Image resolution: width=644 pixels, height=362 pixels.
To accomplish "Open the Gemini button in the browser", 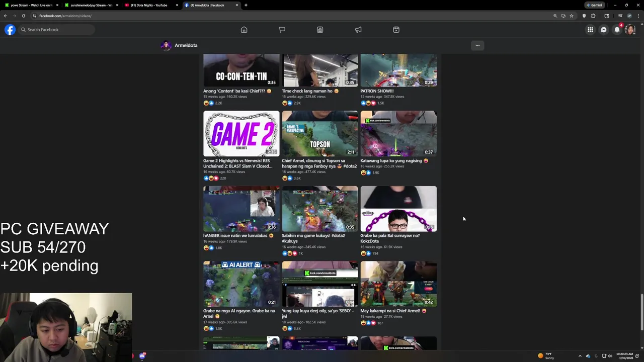I will [x=594, y=5].
